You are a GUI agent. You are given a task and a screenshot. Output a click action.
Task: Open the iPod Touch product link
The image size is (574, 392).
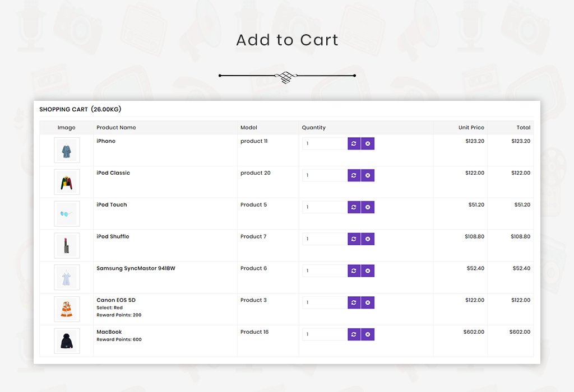112,205
